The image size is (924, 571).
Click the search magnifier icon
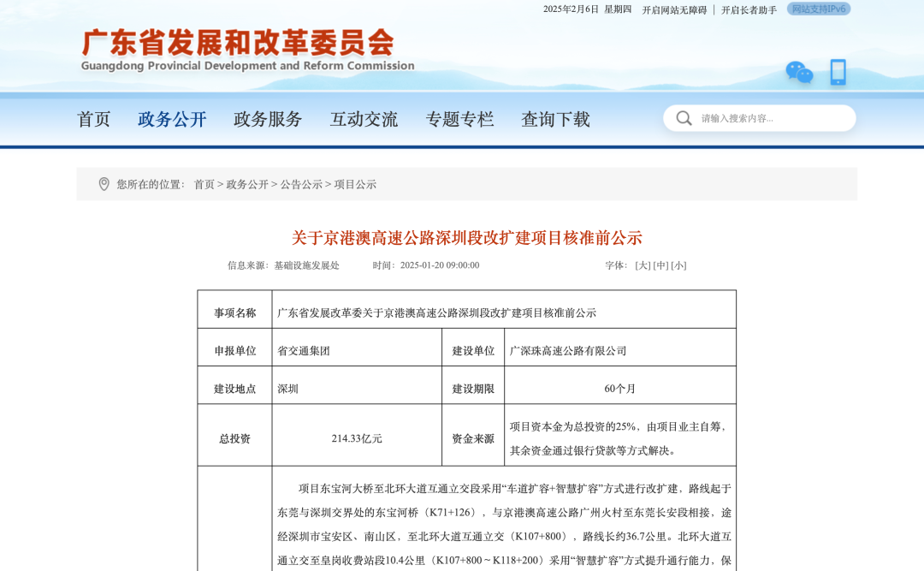point(684,118)
